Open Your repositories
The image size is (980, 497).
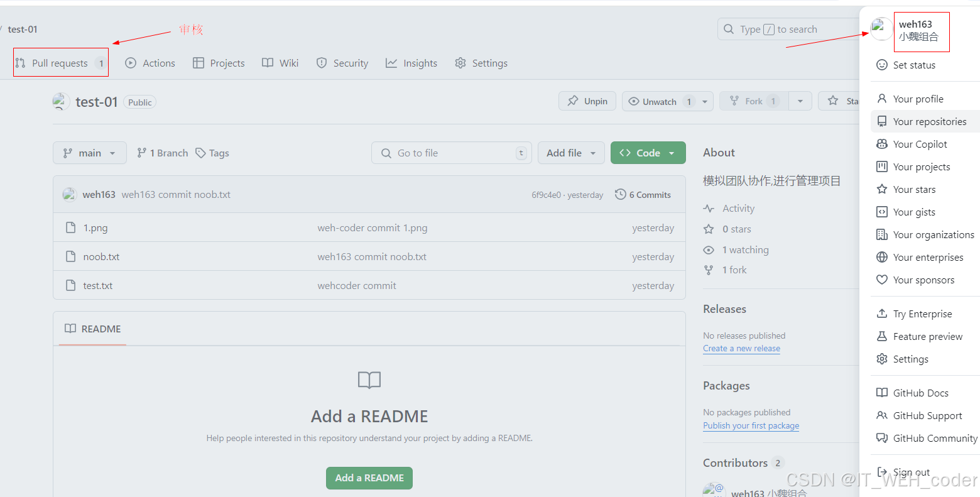925,121
